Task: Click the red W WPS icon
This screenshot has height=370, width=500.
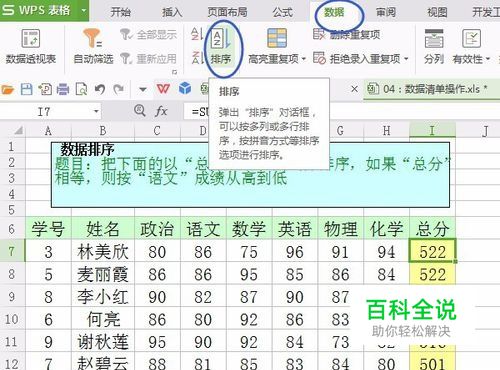Action: pyautogui.click(x=163, y=89)
